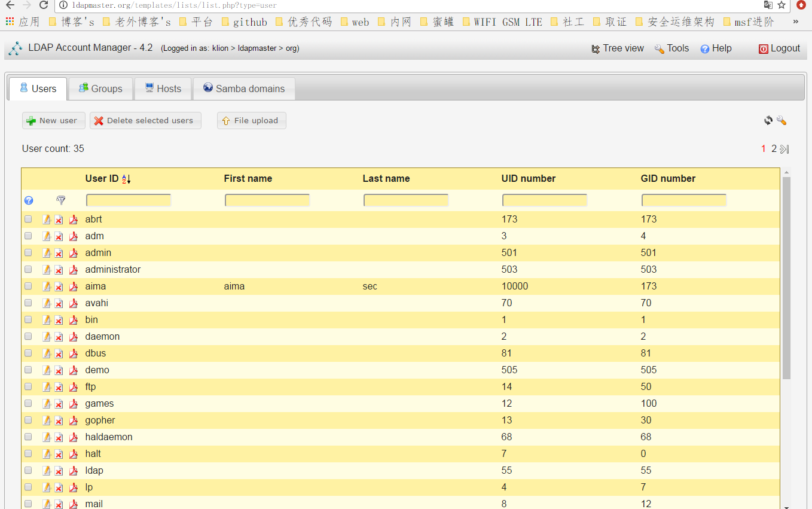Open the Help link

(x=716, y=48)
